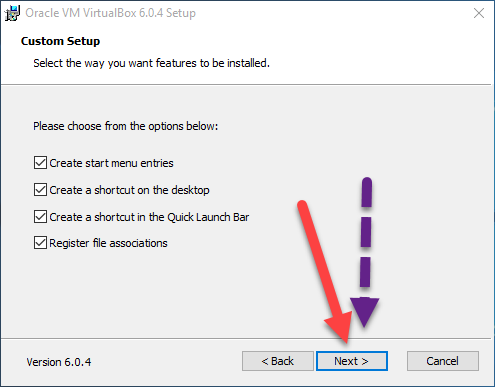Disable the Quick Launch Bar shortcut checkbox
The height and width of the screenshot is (387, 495).
pos(40,217)
